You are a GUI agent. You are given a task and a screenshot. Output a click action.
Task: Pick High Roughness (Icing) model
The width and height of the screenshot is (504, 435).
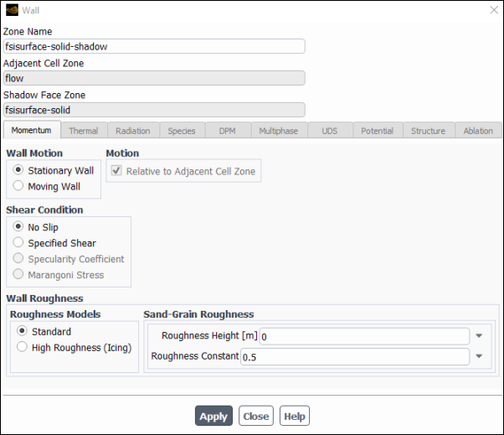click(x=22, y=347)
